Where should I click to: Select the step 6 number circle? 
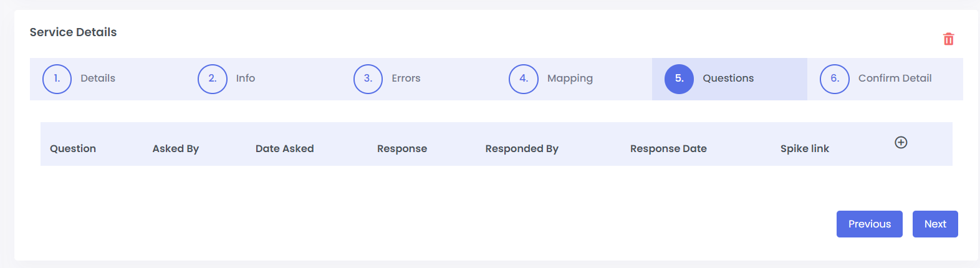point(835,79)
